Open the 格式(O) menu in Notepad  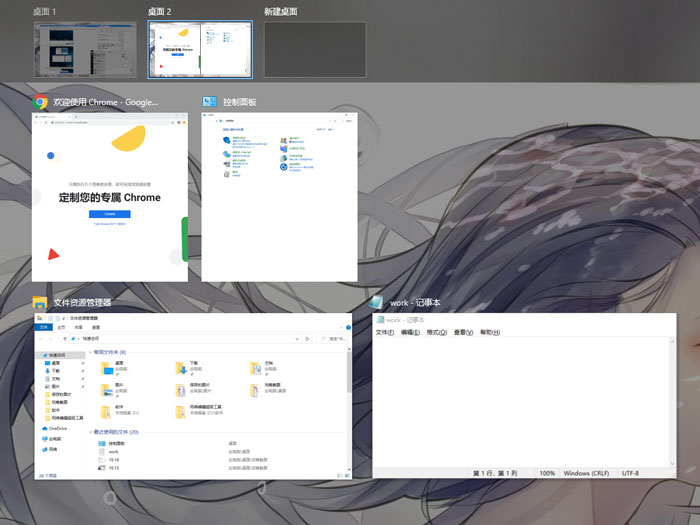point(437,332)
